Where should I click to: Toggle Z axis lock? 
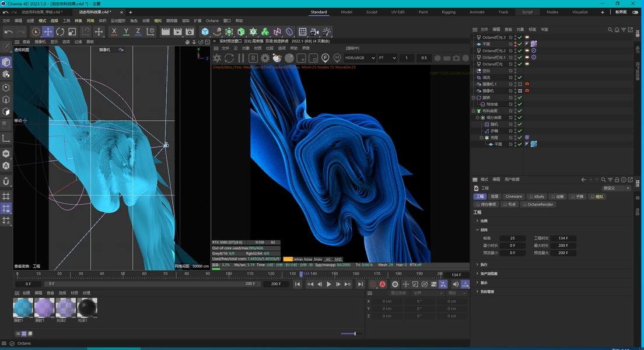(x=138, y=32)
